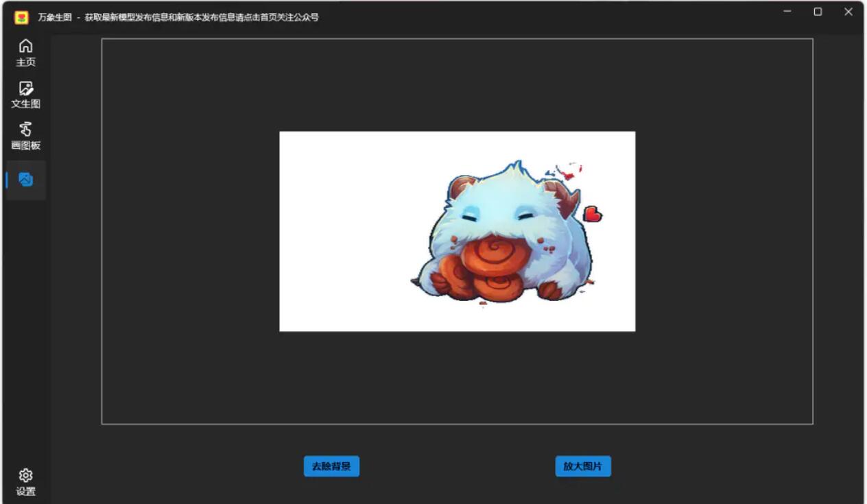Select the blue image tools sidebar icon
The image size is (867, 504).
coord(25,180)
